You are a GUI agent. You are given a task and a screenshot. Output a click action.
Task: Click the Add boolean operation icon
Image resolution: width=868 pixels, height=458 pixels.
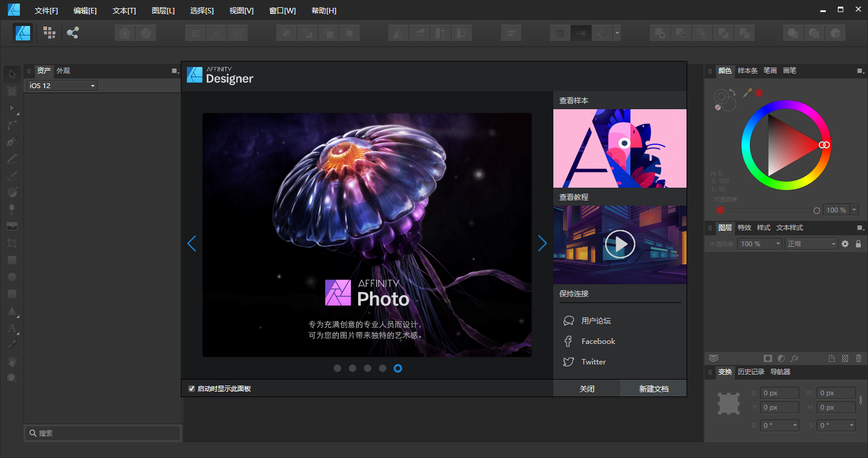[660, 33]
